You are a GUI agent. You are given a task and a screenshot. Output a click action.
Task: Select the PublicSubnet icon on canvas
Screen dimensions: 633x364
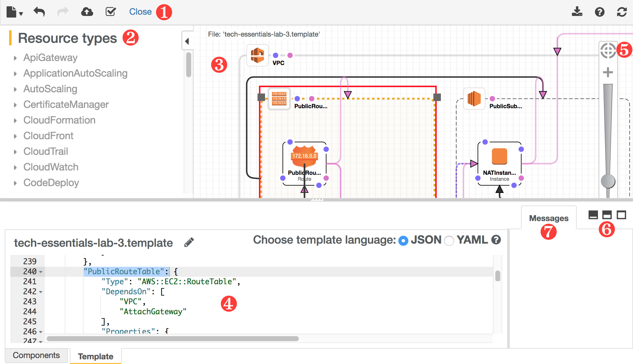tap(474, 99)
